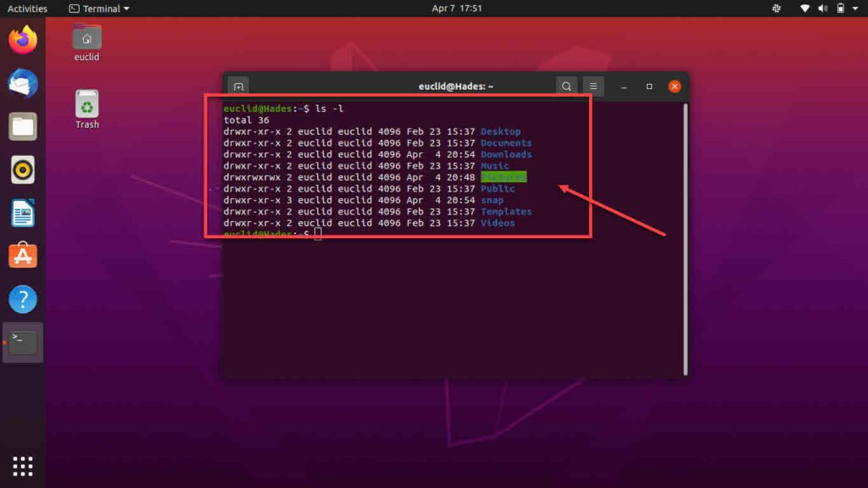Screen dimensions: 868x488
Task: Open Ubuntu Software store
Action: click(23, 256)
